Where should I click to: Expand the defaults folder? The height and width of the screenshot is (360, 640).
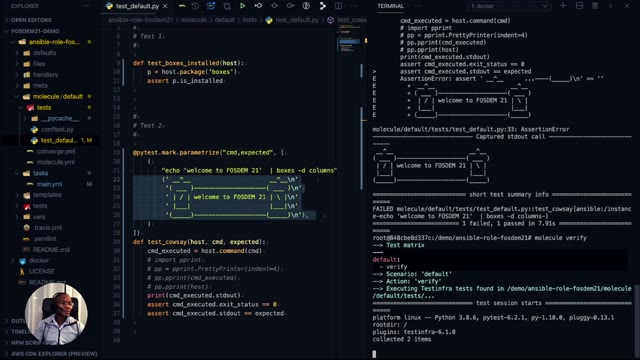pyautogui.click(x=44, y=53)
